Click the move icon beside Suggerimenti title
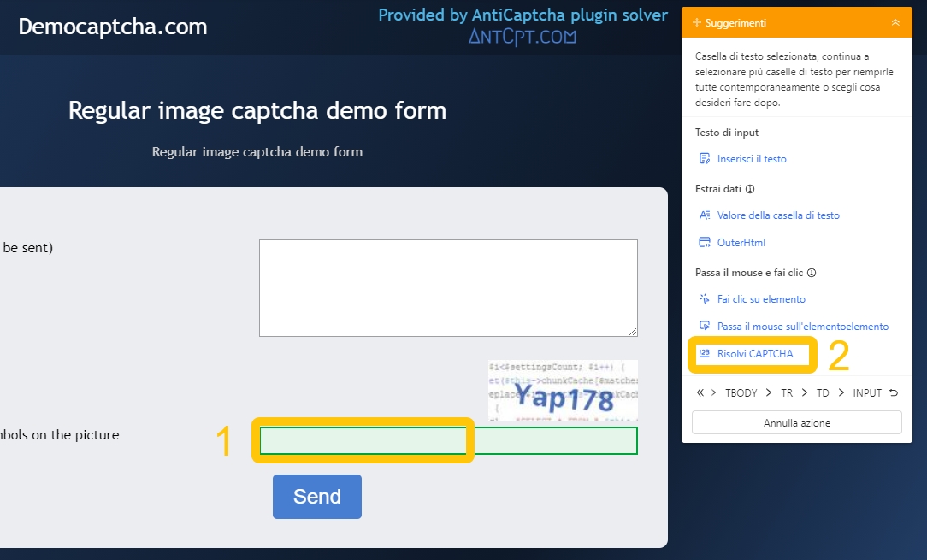Screen dimensions: 927x560 point(697,22)
